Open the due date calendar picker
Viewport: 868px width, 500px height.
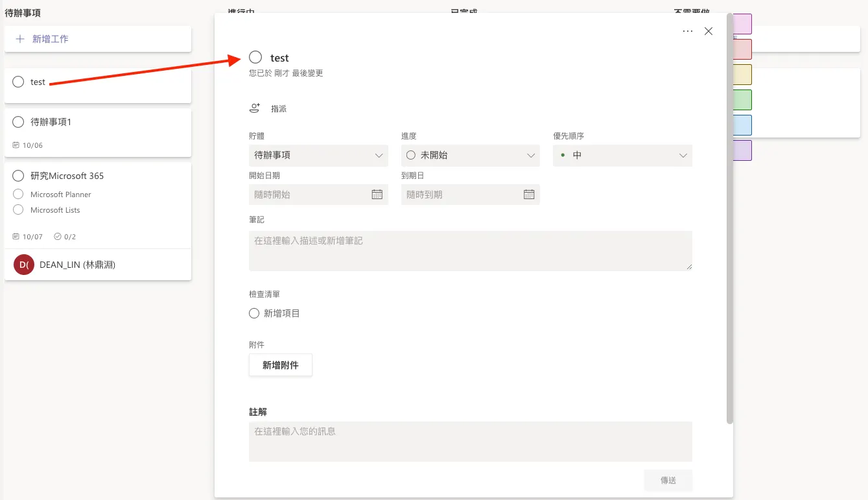(529, 194)
